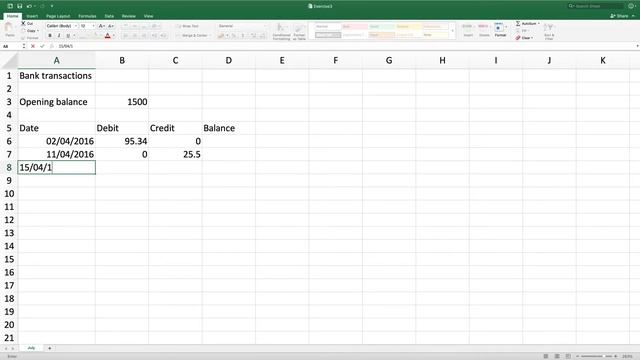The height and width of the screenshot is (360, 640).
Task: Save the workbook using the save icon
Action: pyautogui.click(x=19, y=6)
